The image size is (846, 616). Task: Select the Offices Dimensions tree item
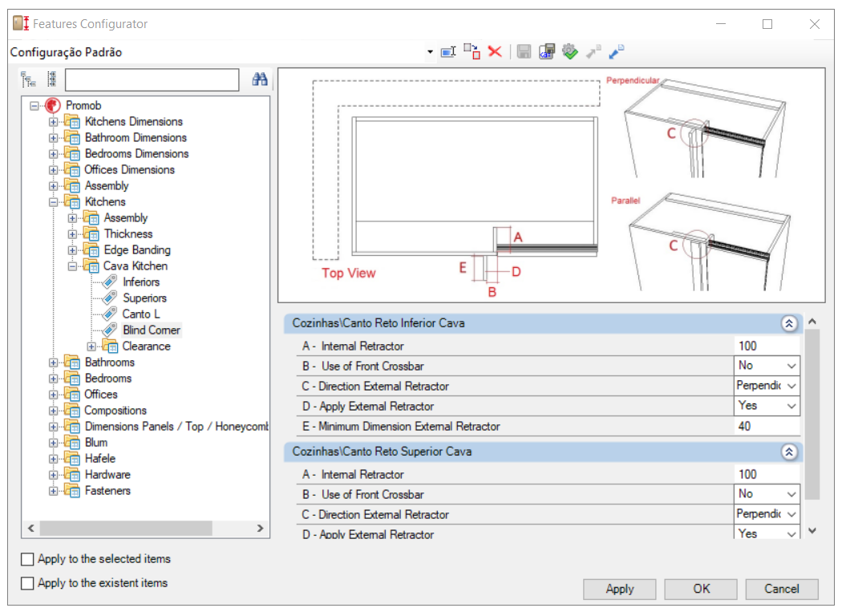point(129,169)
